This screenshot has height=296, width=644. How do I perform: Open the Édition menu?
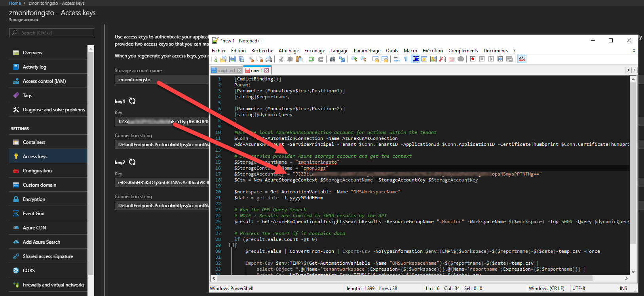[x=238, y=51]
